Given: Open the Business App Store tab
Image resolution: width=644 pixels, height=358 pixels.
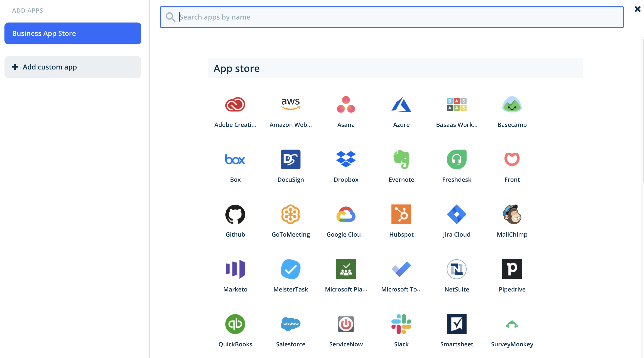Looking at the screenshot, I should click(x=73, y=33).
